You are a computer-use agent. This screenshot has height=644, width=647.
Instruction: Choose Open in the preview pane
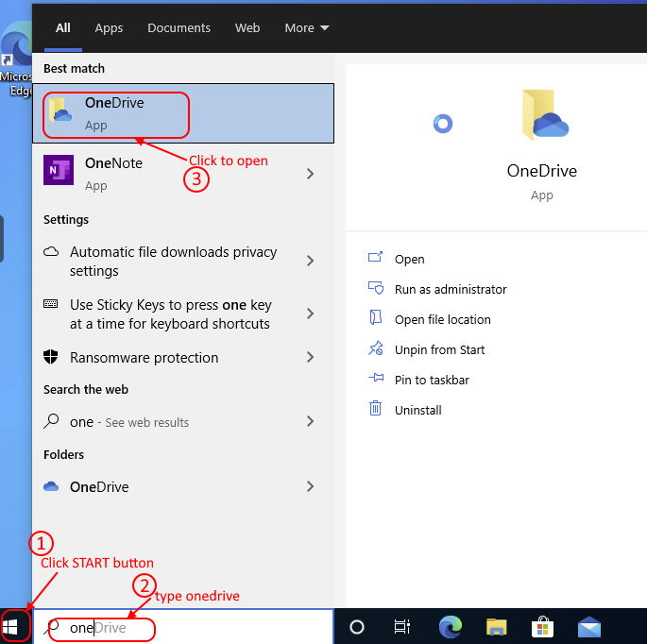click(409, 259)
